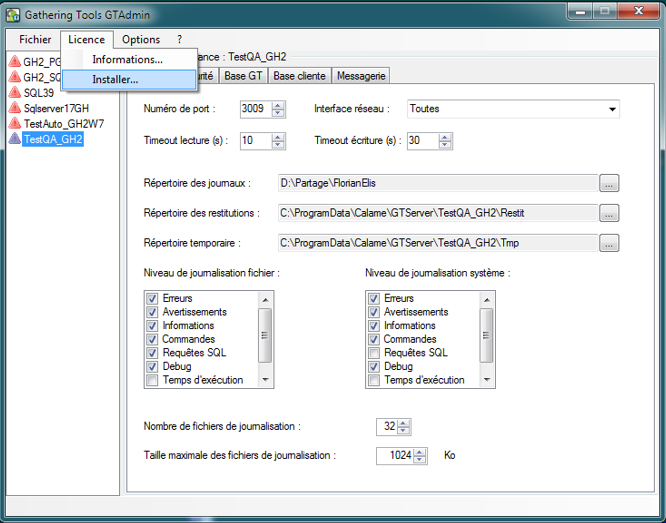Switch to the Base GT tab
This screenshot has height=523, width=666.
243,76
